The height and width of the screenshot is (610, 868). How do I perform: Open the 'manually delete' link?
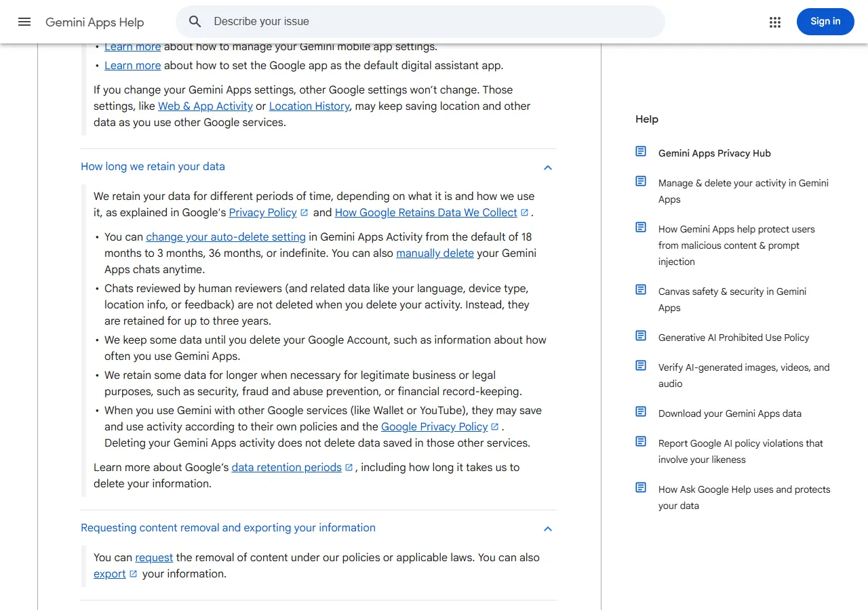[x=435, y=253]
